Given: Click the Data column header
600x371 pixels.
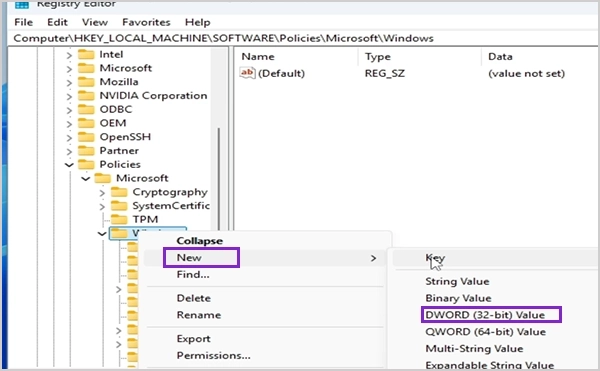Looking at the screenshot, I should (500, 57).
